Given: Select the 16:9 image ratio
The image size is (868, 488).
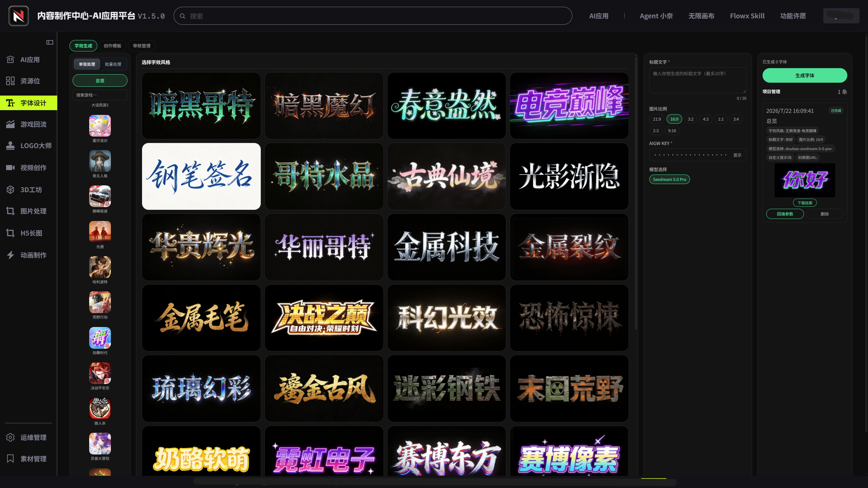Looking at the screenshot, I should pos(674,119).
